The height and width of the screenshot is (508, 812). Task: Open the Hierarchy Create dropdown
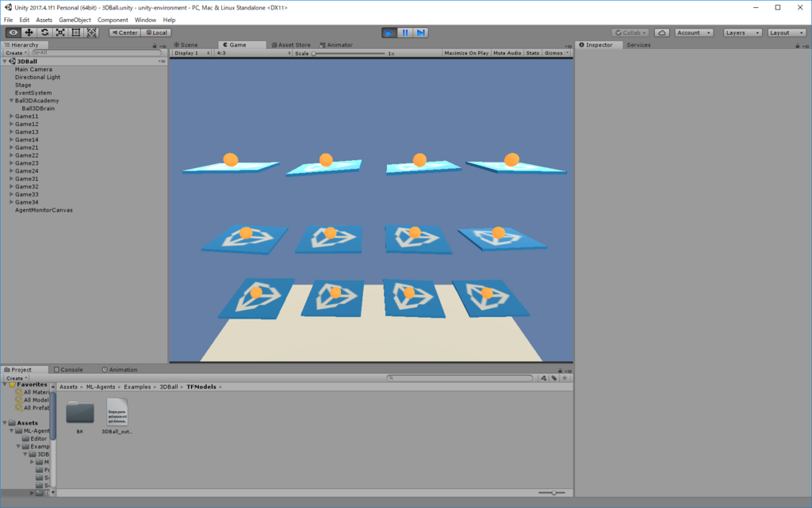[16, 53]
